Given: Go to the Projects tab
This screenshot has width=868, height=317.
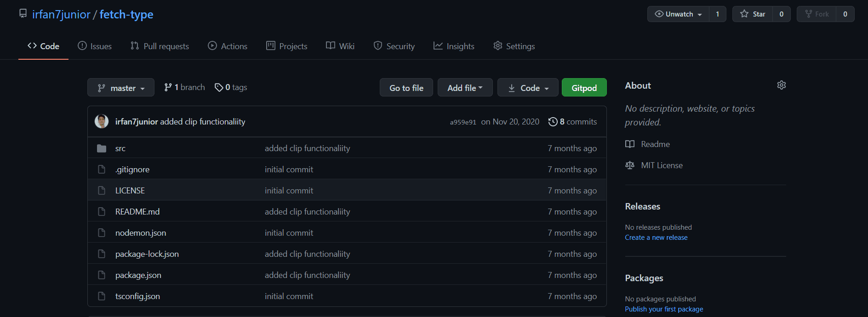Looking at the screenshot, I should 287,46.
